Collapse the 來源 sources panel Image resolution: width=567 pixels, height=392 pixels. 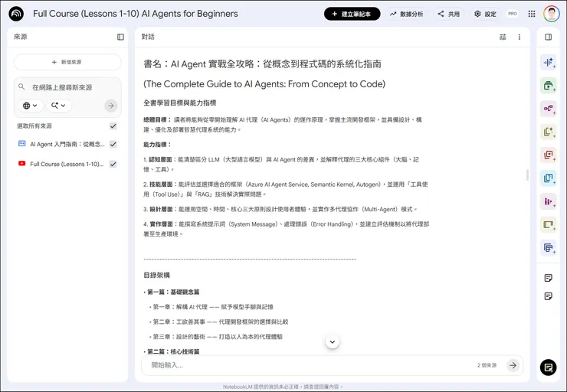point(120,37)
